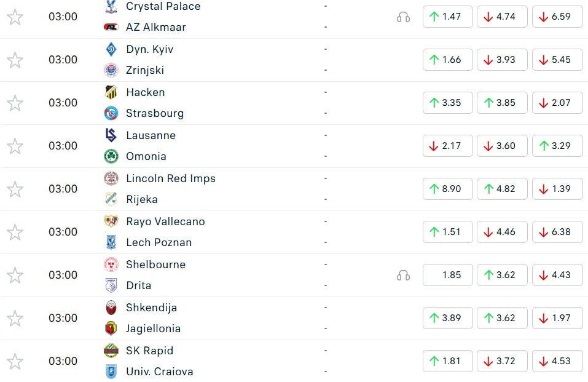The height and width of the screenshot is (382, 588).
Task: Click the Lausanne team logo
Action: (111, 135)
